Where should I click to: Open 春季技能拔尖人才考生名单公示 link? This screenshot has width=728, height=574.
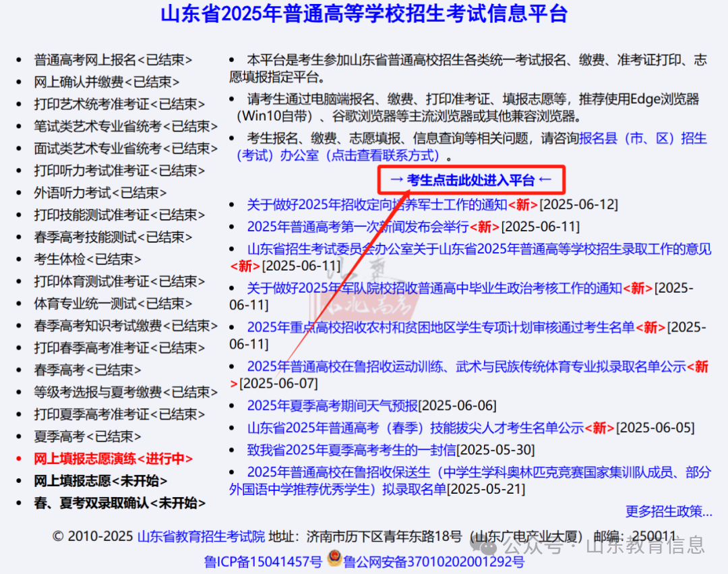click(415, 428)
